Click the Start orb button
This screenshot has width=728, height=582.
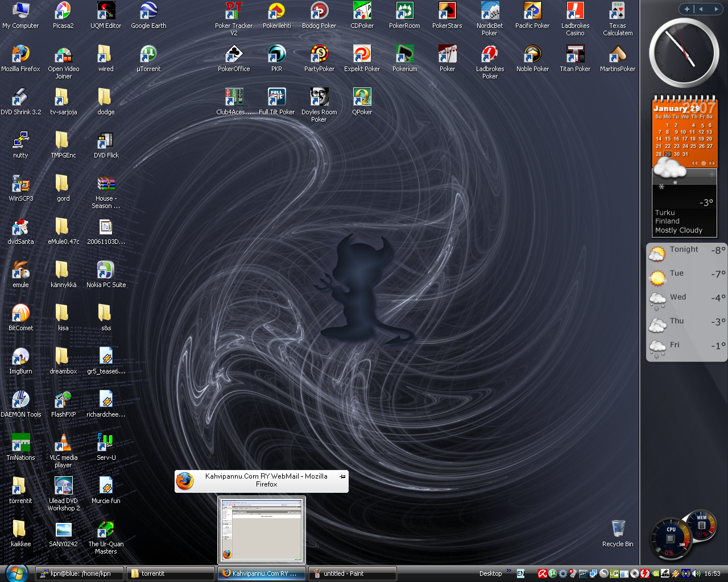(16, 572)
